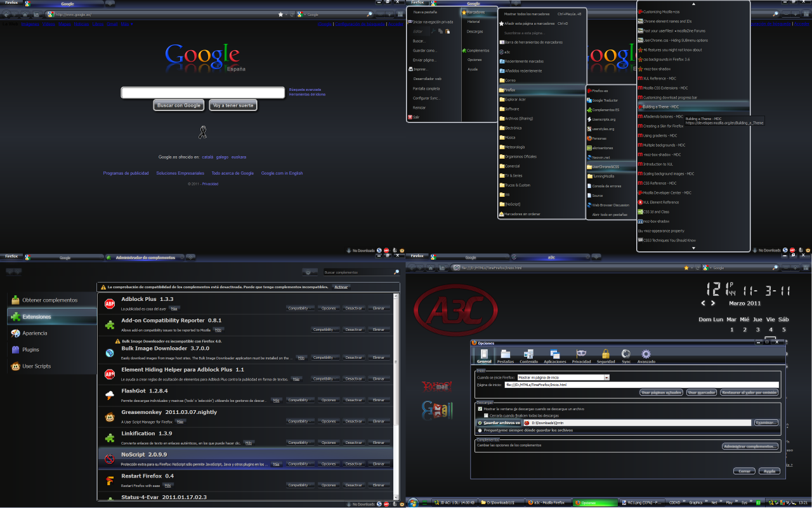The image size is (812, 508).
Task: Click 'Voy a tener suerte' button
Action: (233, 105)
